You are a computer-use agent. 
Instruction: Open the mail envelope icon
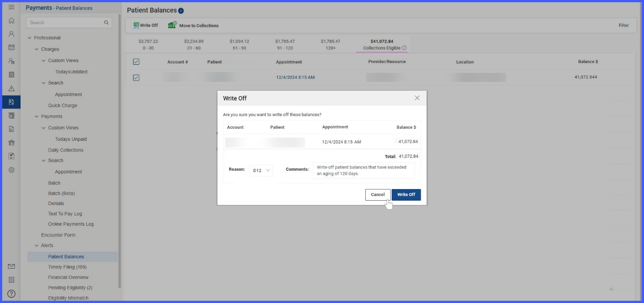point(12,266)
